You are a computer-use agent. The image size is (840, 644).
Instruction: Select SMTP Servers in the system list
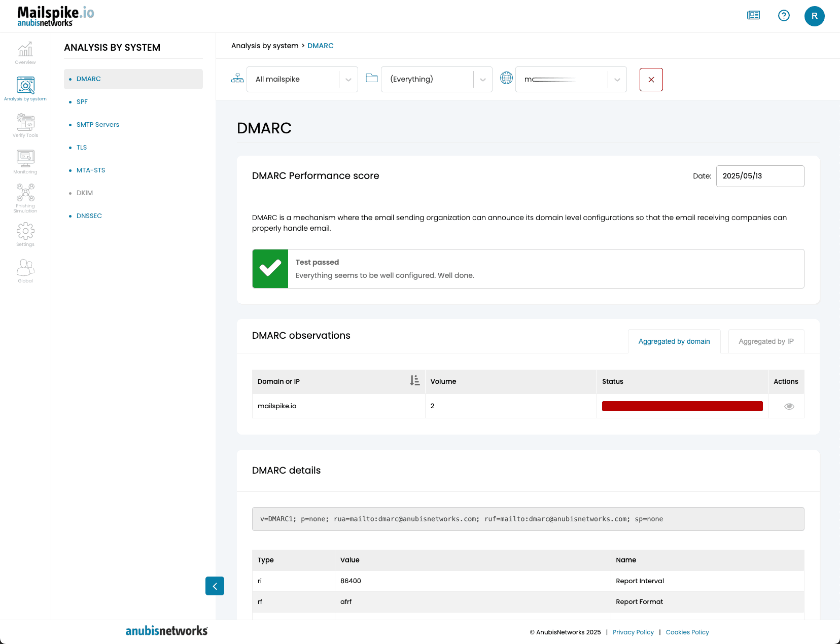[98, 125]
